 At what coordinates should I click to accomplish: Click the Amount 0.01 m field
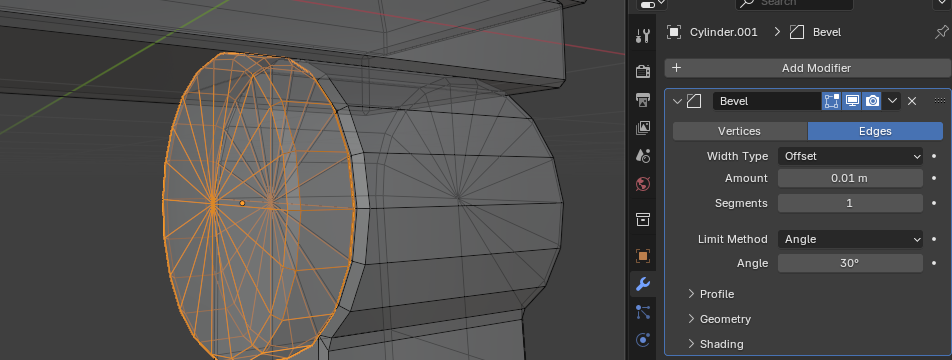850,178
